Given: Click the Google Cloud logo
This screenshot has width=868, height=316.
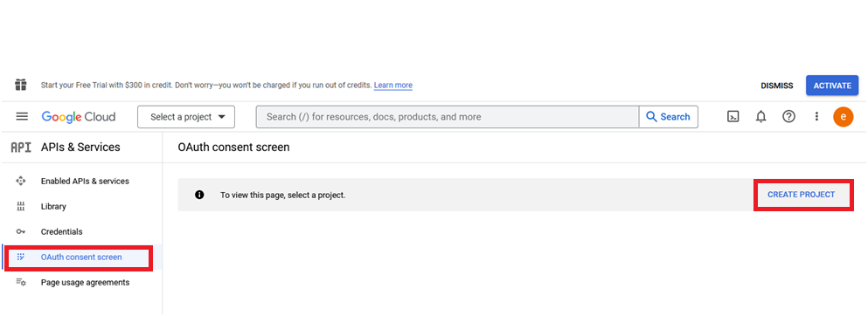Looking at the screenshot, I should [79, 117].
